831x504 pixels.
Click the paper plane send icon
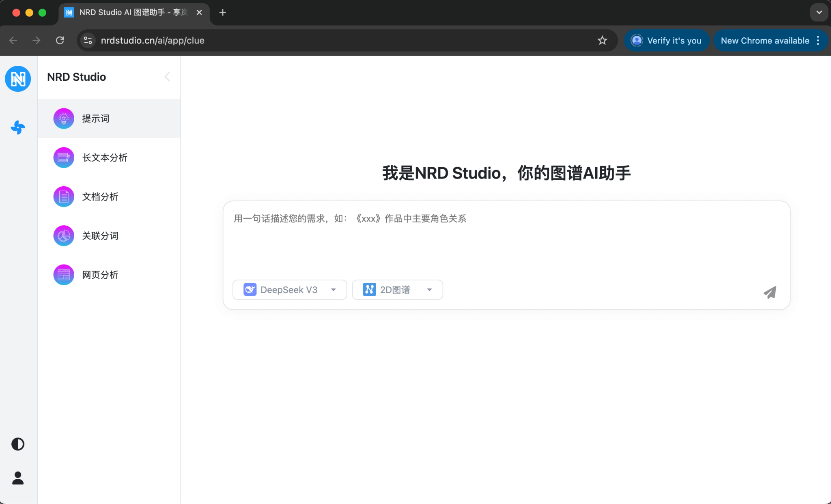tap(770, 292)
